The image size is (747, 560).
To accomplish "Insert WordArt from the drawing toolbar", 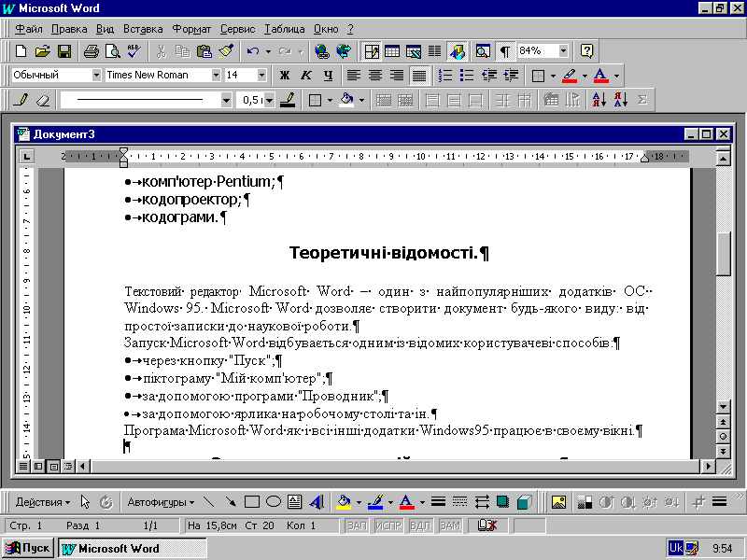I will point(317,502).
